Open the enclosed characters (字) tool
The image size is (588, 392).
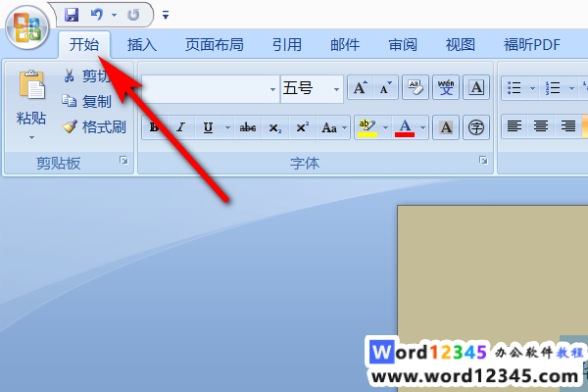point(476,127)
